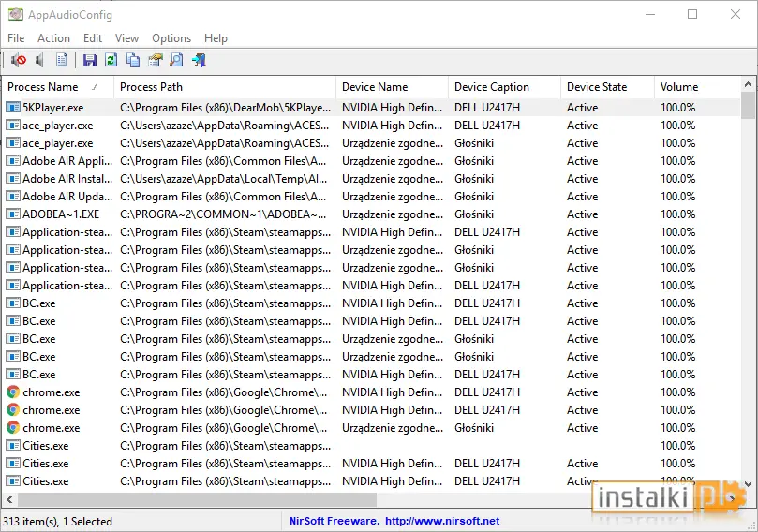The width and height of the screenshot is (758, 532).
Task: Click the 5KPlayer.exe row icon
Action: (x=13, y=108)
